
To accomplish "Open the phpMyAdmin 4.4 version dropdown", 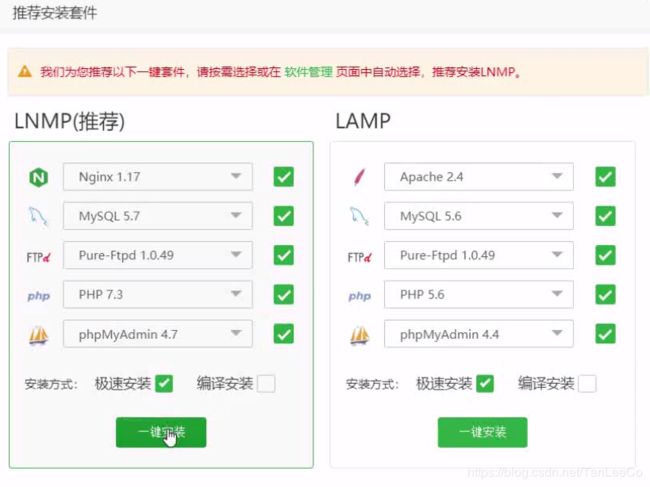I will click(x=479, y=334).
